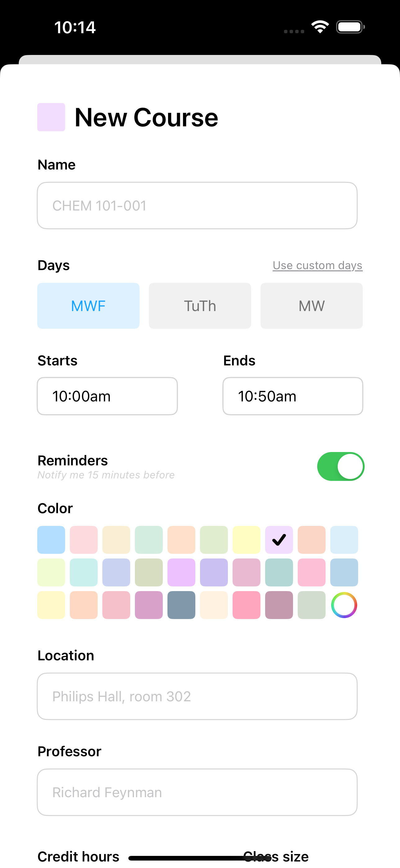The image size is (400, 868).
Task: Open the Starts time picker 10:00am
Action: [107, 396]
